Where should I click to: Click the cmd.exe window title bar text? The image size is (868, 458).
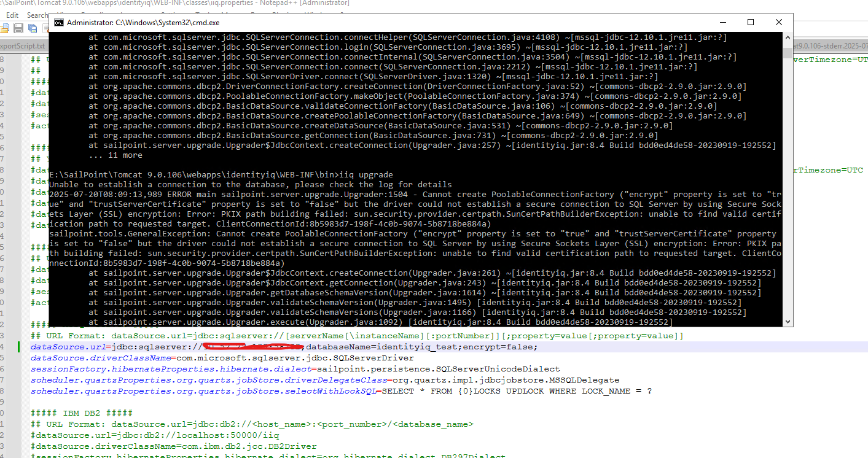(x=143, y=23)
